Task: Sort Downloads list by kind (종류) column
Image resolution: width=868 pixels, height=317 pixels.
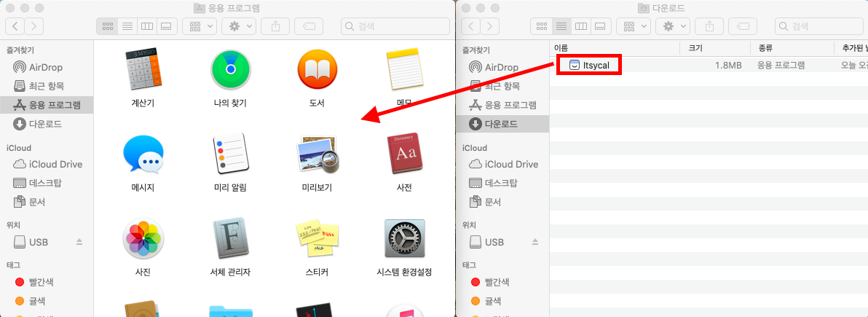Action: [x=792, y=48]
